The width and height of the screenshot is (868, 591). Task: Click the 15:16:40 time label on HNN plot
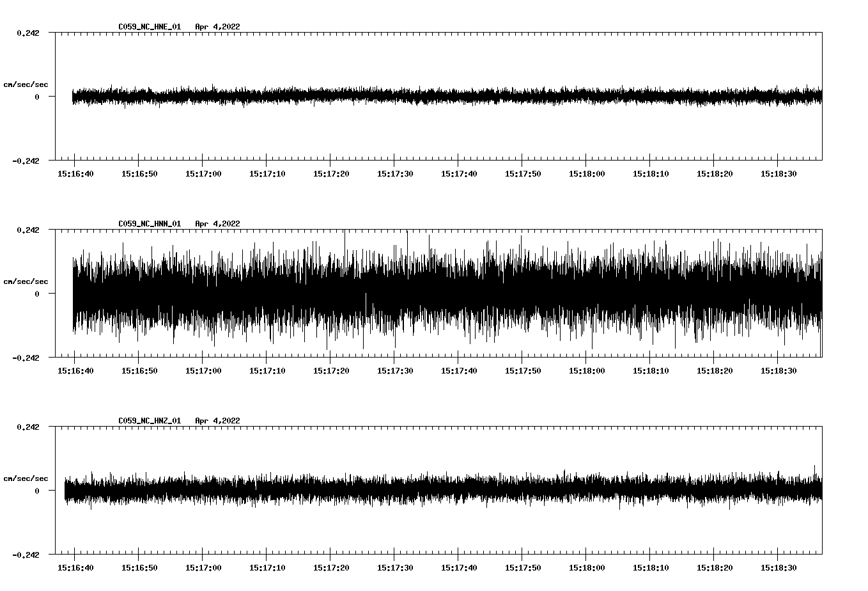pos(75,371)
